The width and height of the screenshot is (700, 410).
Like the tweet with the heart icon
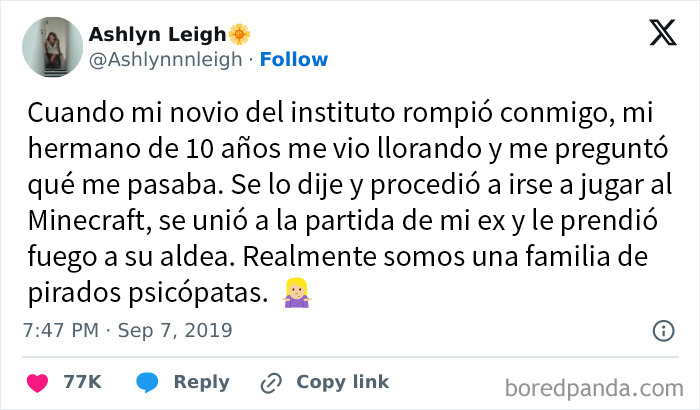point(38,382)
